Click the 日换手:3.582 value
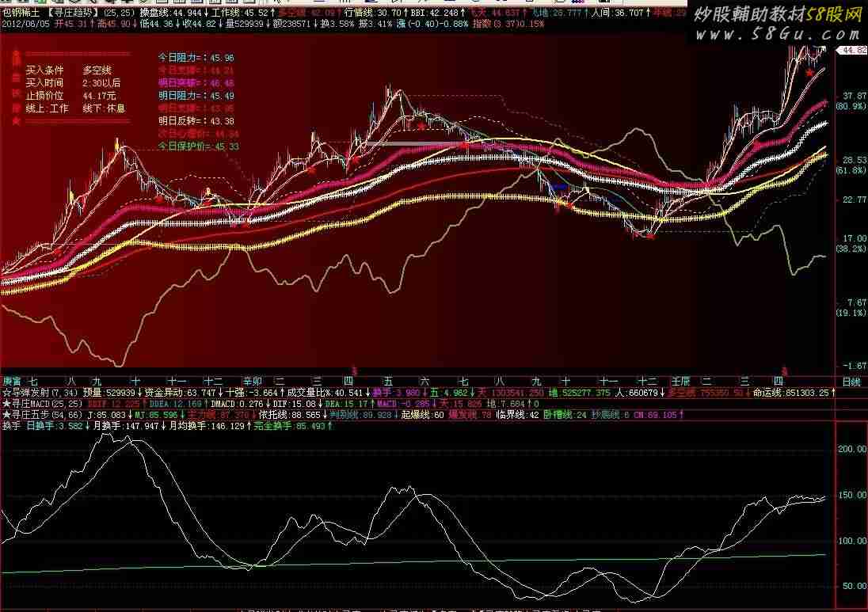 coord(54,426)
